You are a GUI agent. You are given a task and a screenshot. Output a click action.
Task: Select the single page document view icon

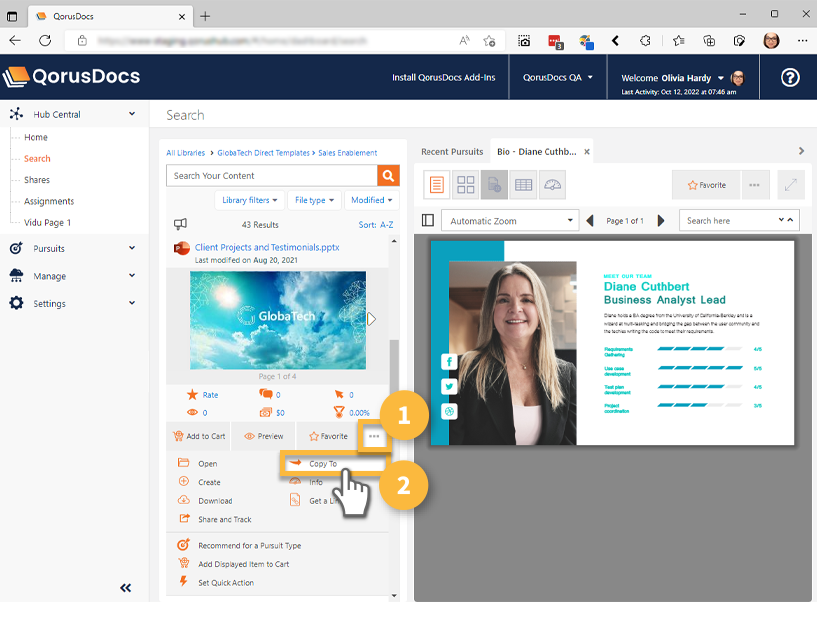click(437, 184)
